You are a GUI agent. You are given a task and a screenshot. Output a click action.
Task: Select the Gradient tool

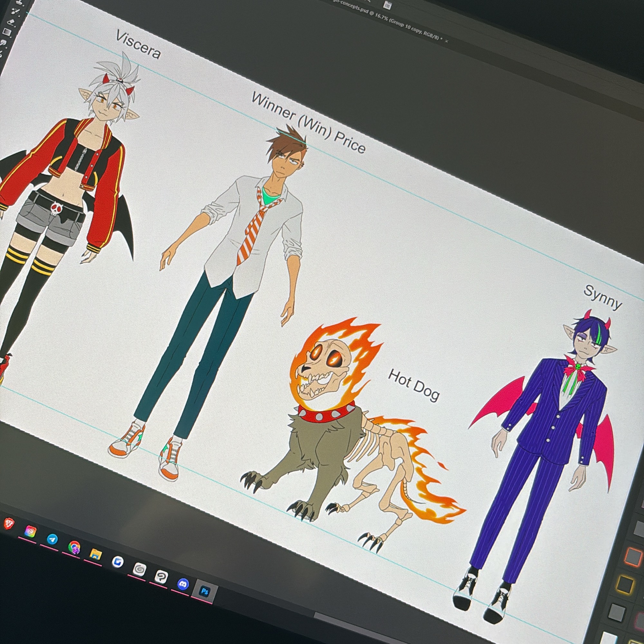pyautogui.click(x=7, y=32)
